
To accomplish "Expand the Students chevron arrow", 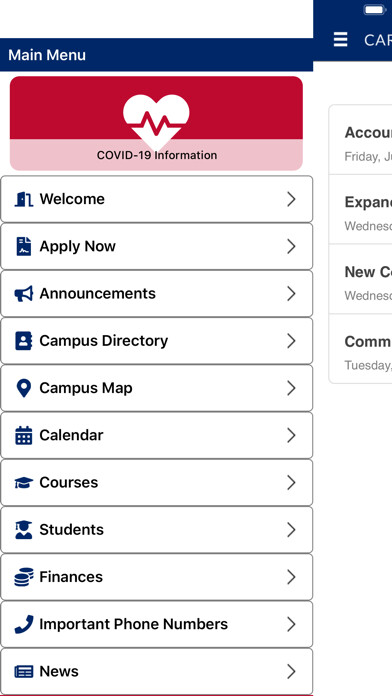I will pyautogui.click(x=291, y=530).
